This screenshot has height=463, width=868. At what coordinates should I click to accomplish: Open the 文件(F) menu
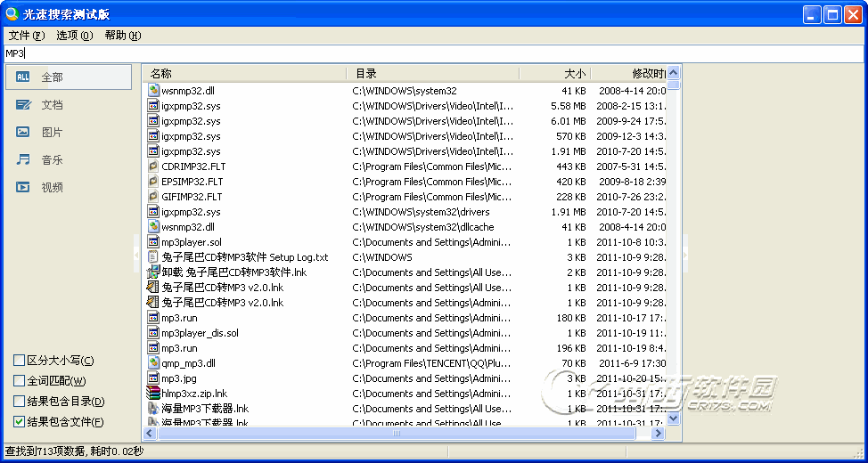coord(27,36)
